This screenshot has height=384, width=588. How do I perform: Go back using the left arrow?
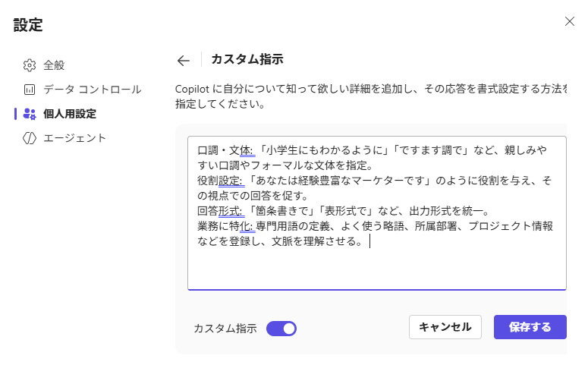coord(183,61)
